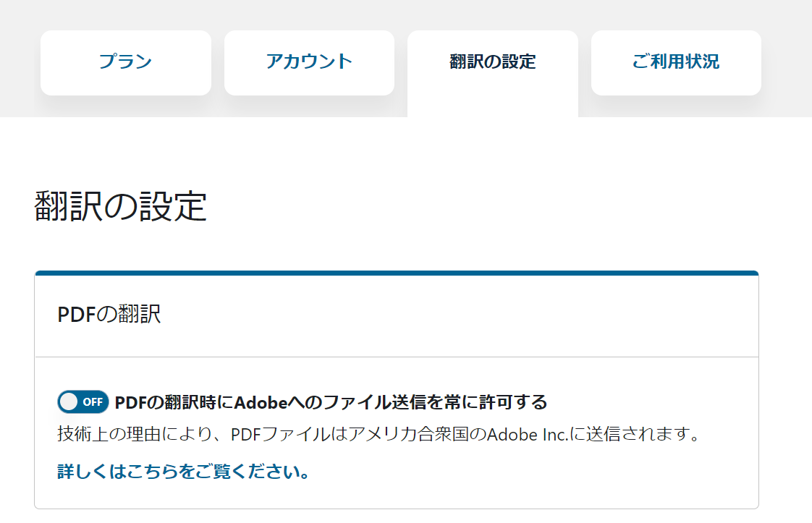Screen dimensions: 812x523
Task: Open the プラン tab
Action: coord(126,63)
